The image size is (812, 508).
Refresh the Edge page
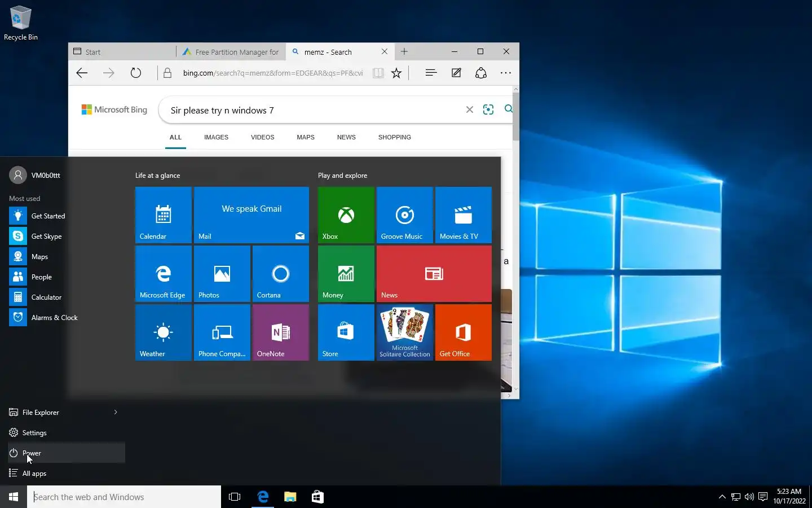[136, 73]
